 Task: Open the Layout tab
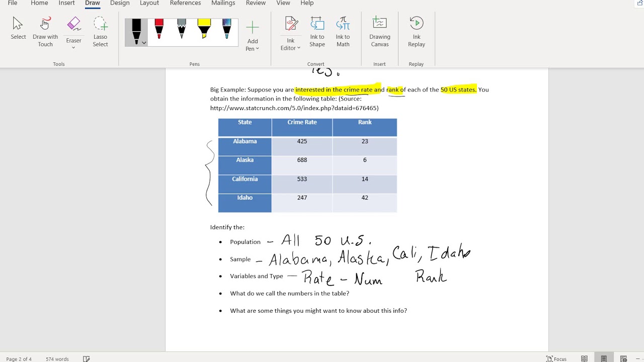pos(149,3)
